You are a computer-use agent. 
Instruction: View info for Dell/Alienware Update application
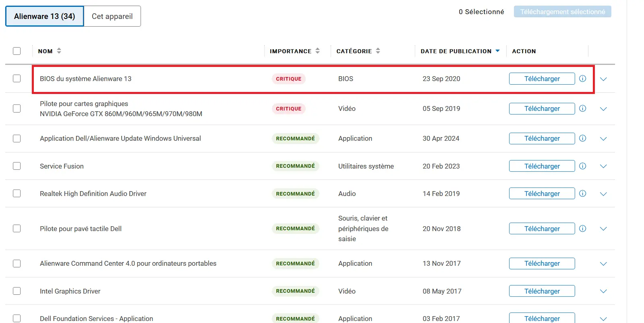pos(582,138)
